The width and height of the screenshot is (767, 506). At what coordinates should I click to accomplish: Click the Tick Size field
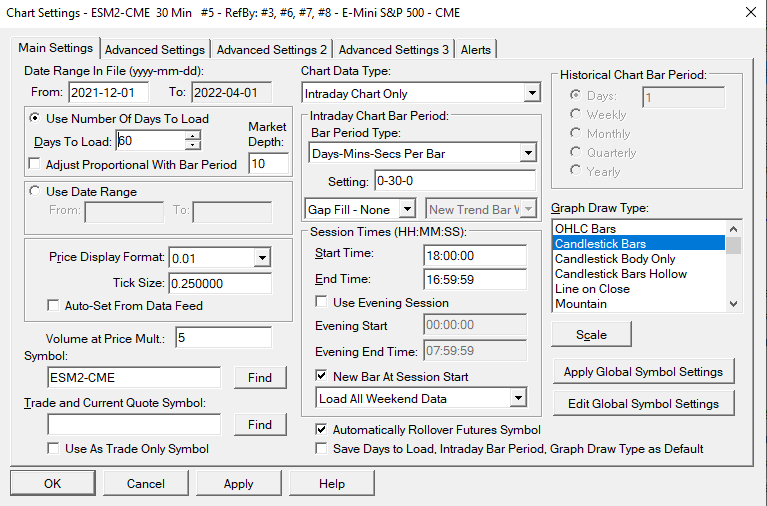pos(220,283)
